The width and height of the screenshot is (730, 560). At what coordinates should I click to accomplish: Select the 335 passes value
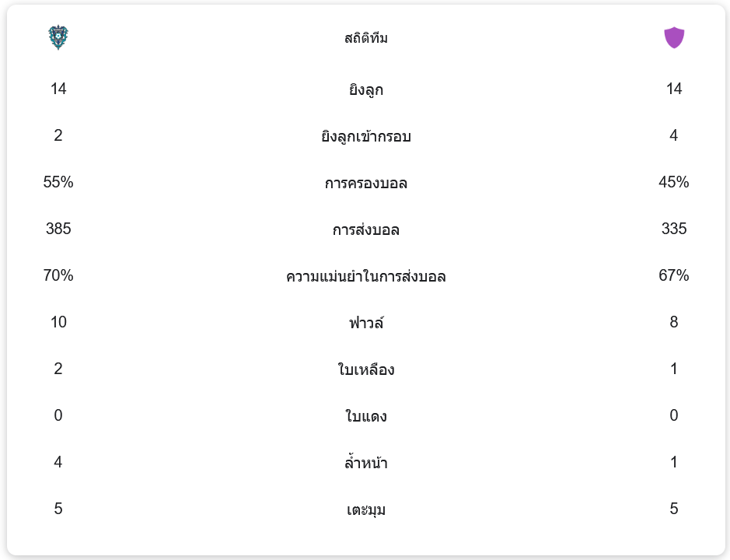(674, 229)
